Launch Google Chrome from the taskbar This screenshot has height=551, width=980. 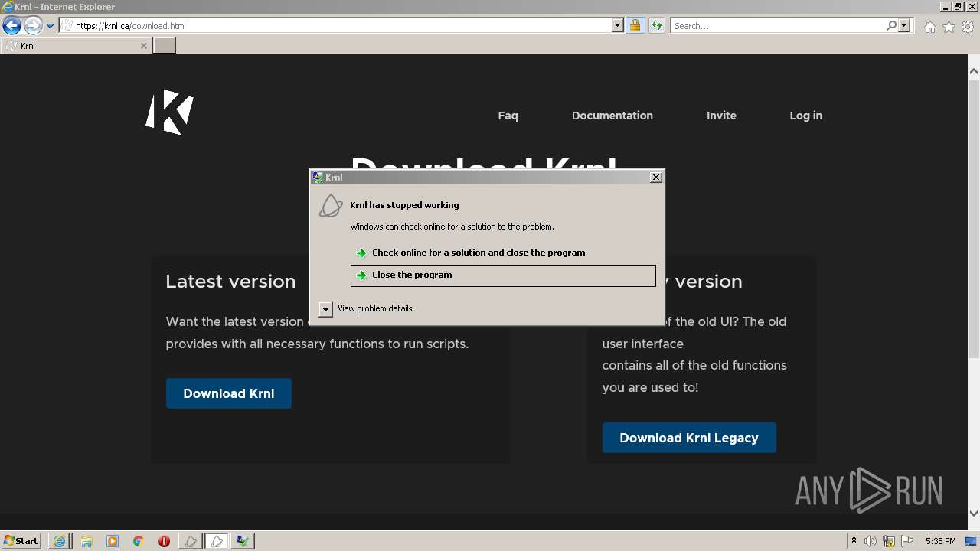coord(139,541)
